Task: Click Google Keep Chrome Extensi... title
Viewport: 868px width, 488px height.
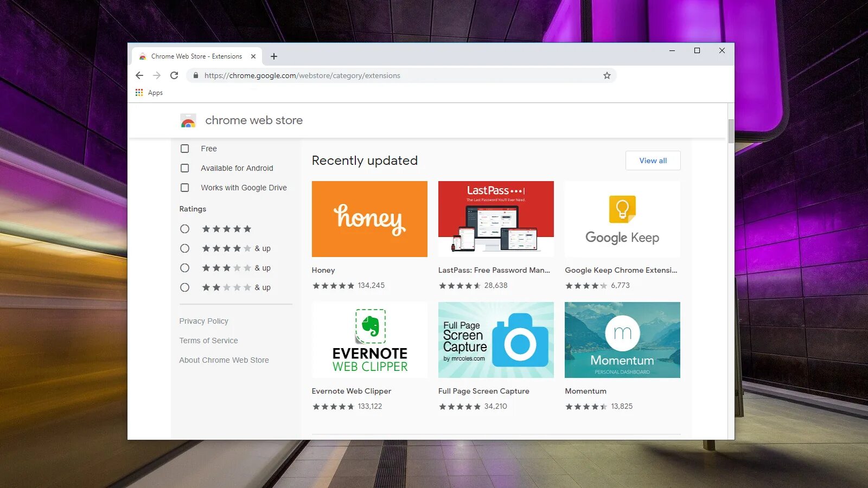Action: (x=621, y=270)
